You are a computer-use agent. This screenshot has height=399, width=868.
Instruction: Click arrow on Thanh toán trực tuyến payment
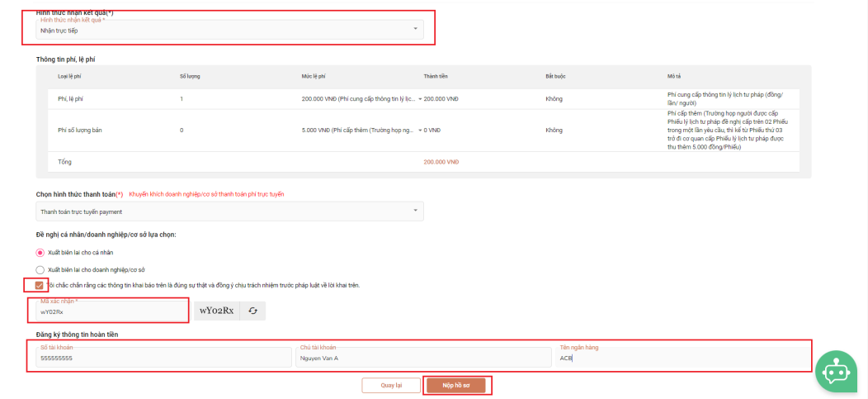pyautogui.click(x=415, y=211)
